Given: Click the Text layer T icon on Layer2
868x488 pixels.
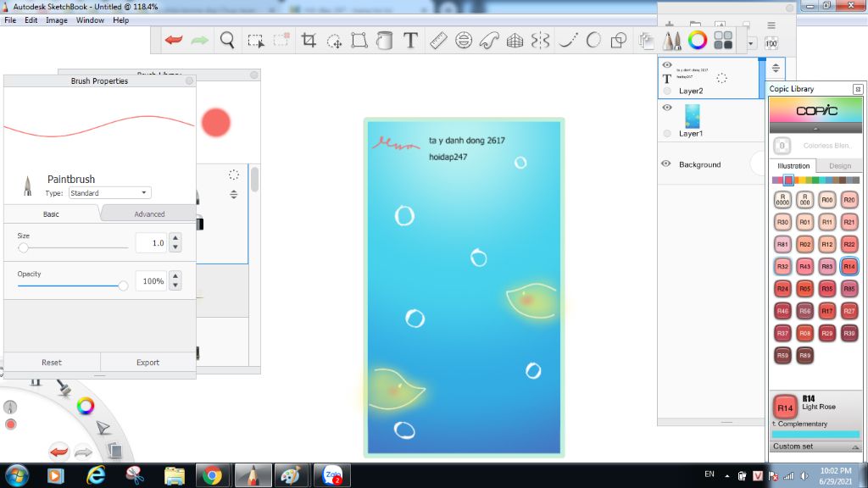Looking at the screenshot, I should pos(667,79).
